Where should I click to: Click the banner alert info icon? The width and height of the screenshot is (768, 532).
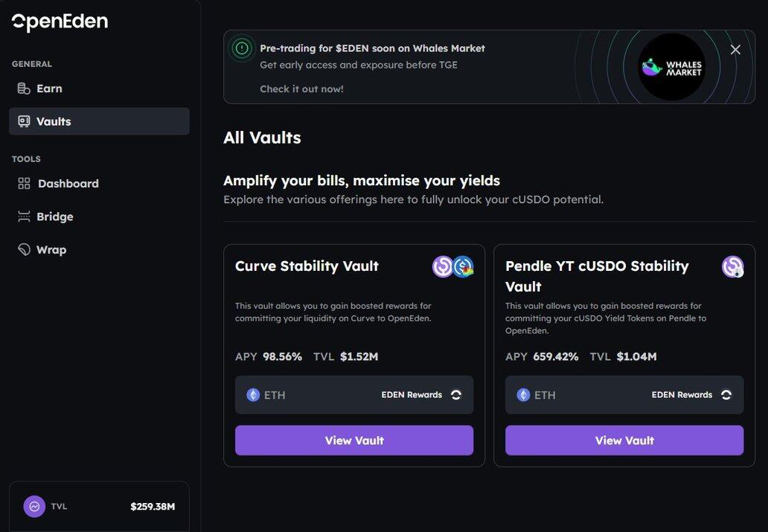click(242, 48)
